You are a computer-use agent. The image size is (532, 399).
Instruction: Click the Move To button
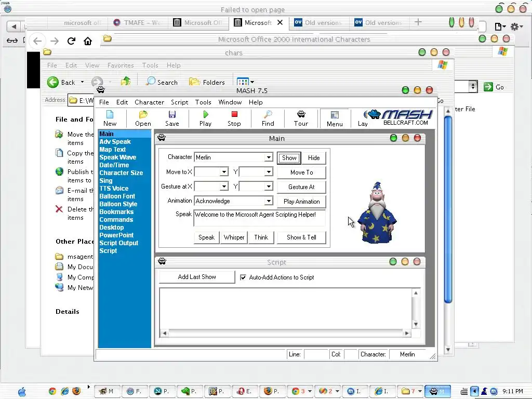coord(302,172)
